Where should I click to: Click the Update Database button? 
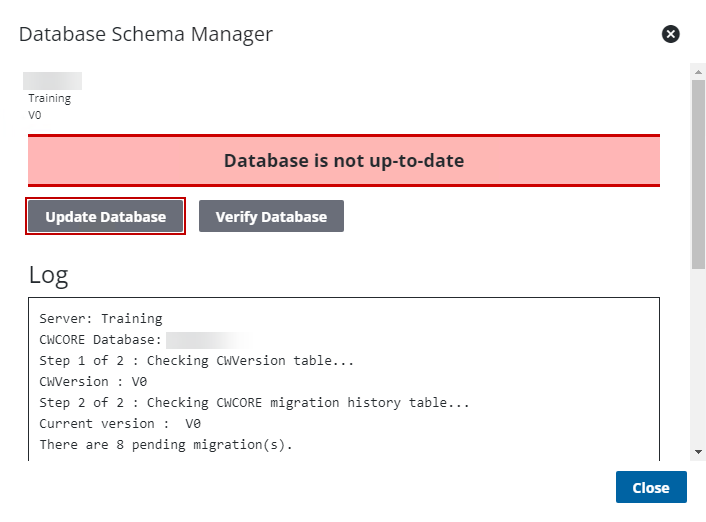(x=106, y=216)
